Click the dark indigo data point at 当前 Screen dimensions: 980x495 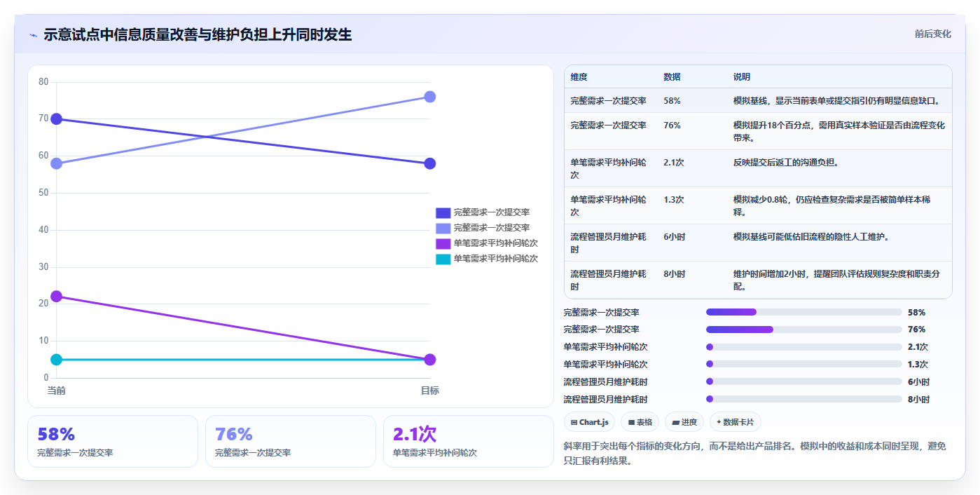click(57, 119)
